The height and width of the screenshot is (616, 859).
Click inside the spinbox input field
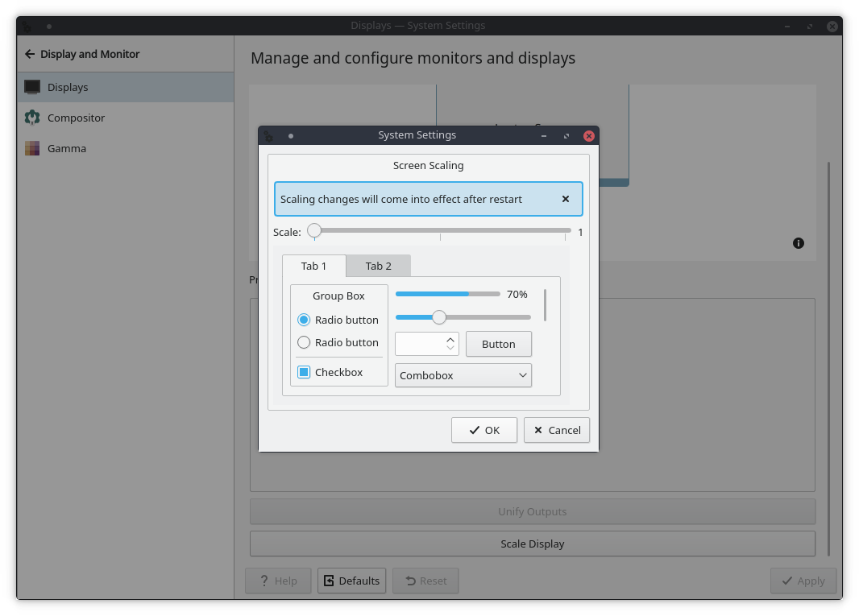(420, 344)
